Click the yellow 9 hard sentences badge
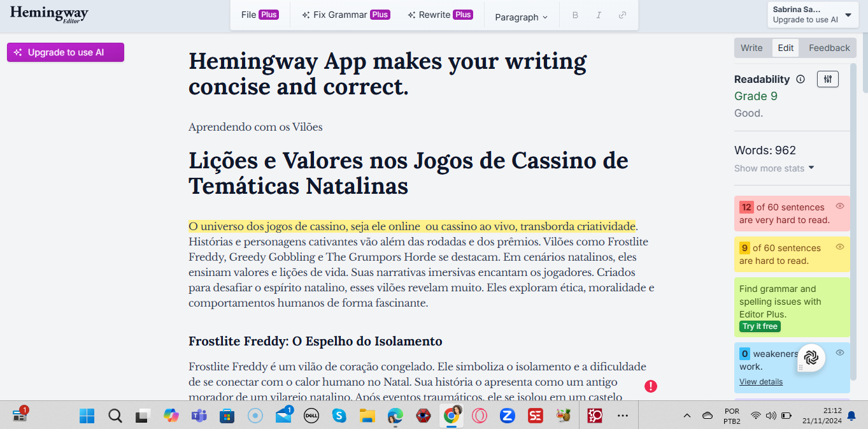This screenshot has width=868, height=429. tap(744, 248)
